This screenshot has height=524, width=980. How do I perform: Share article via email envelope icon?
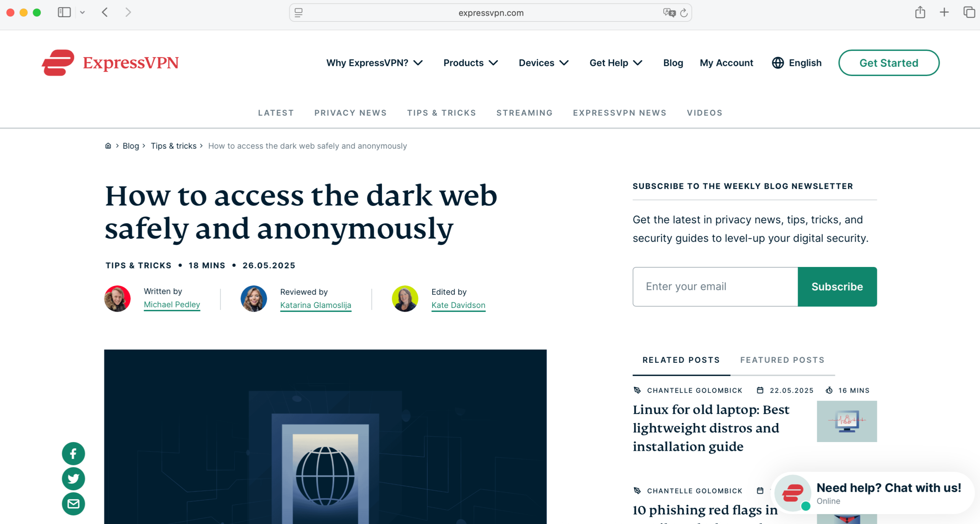(73, 504)
